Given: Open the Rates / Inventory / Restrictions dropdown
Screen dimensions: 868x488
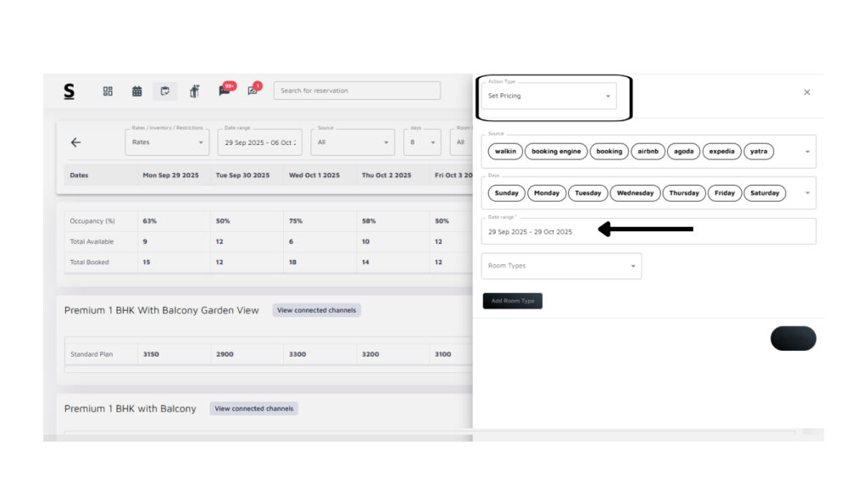Looking at the screenshot, I should pos(167,142).
